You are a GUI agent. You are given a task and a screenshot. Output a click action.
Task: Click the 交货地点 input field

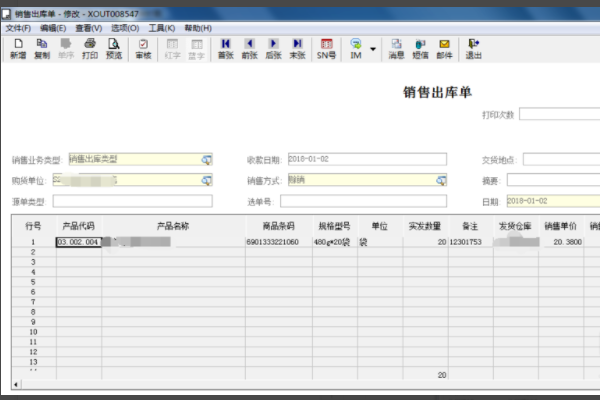(561, 159)
